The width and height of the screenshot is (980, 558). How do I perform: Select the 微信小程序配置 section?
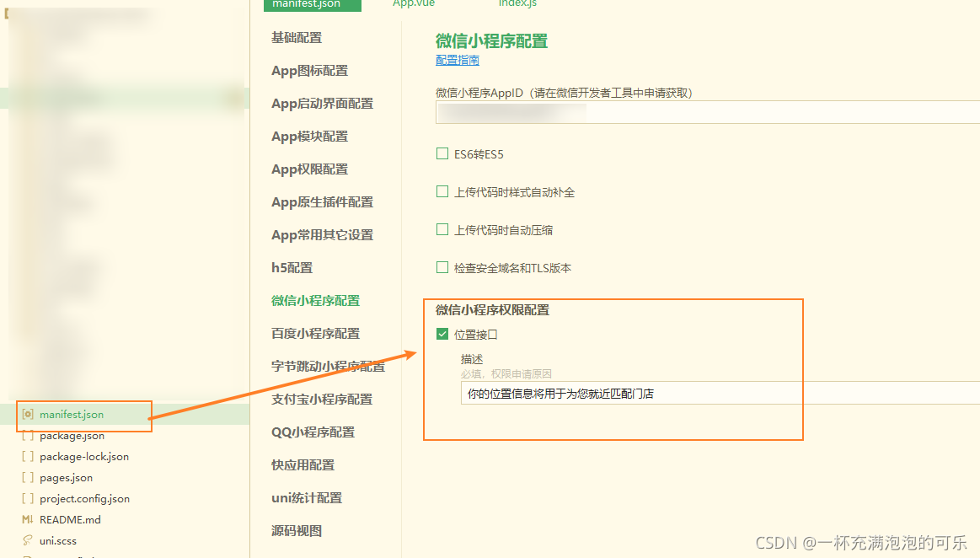coord(316,301)
